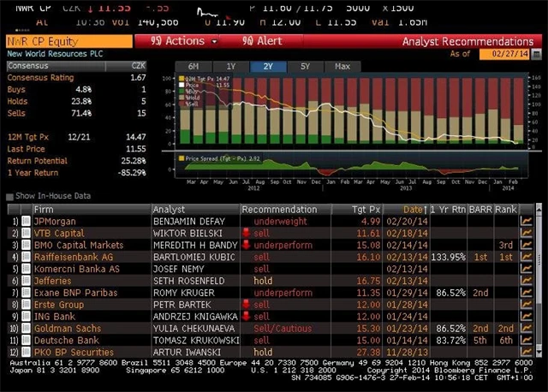Open the Alert button
Image resolution: width=548 pixels, height=392 pixels.
(x=262, y=41)
